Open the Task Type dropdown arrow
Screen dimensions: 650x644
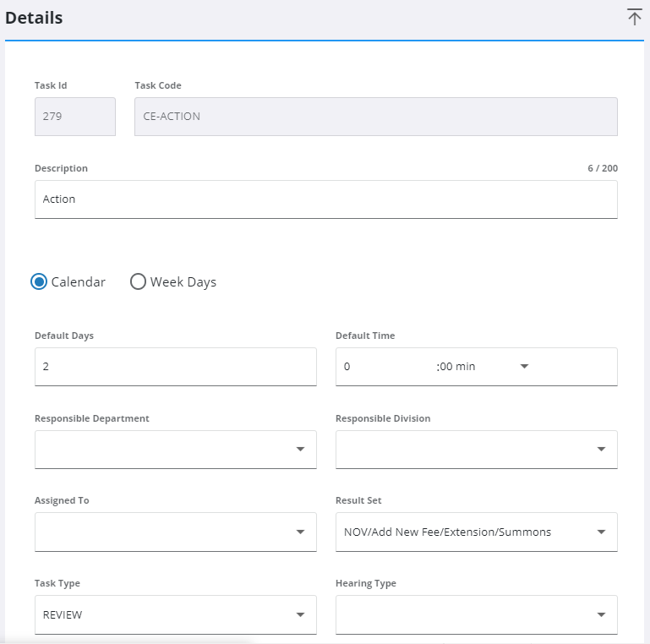300,614
